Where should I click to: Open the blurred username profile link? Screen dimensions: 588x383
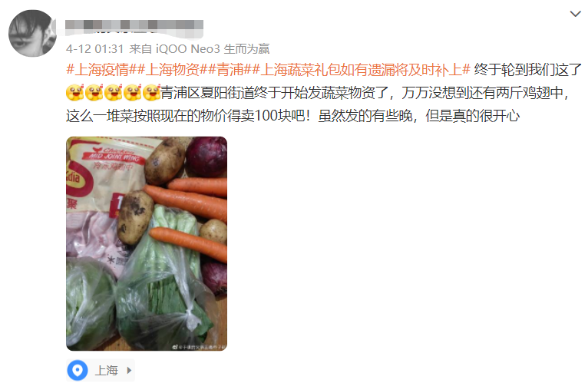[134, 28]
